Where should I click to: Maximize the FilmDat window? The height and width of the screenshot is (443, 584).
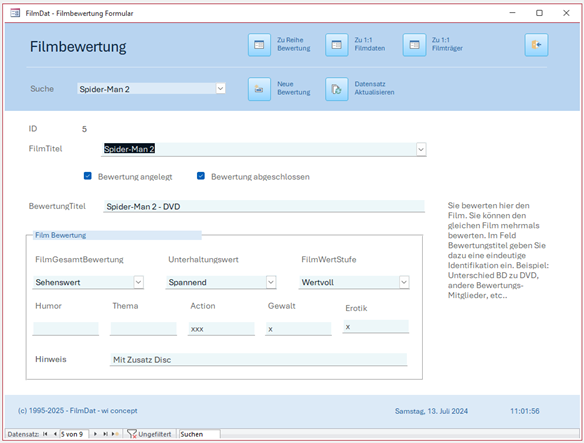coord(539,13)
